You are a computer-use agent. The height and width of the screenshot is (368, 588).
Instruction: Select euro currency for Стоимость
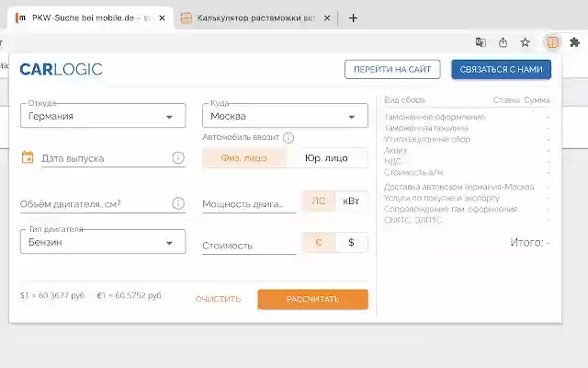[319, 242]
